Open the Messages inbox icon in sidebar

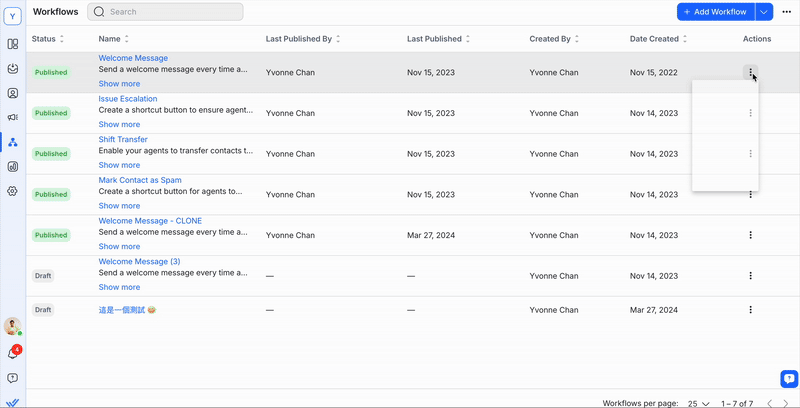click(x=13, y=69)
